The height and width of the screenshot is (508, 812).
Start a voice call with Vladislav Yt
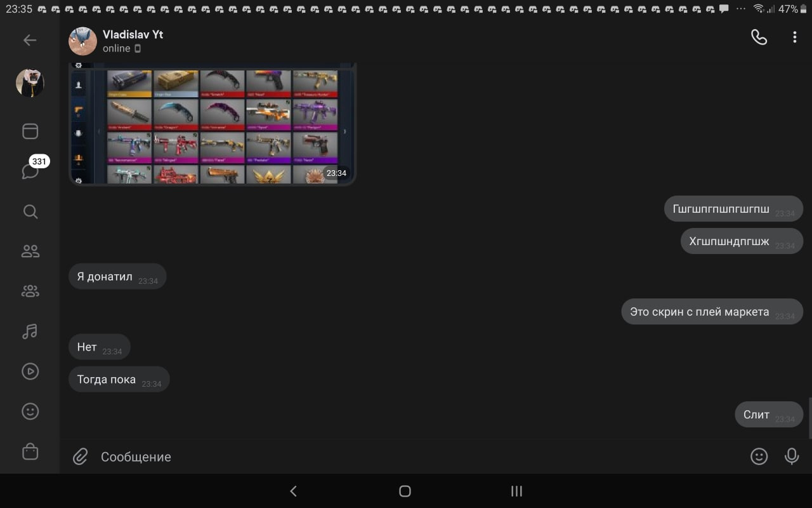pos(759,37)
